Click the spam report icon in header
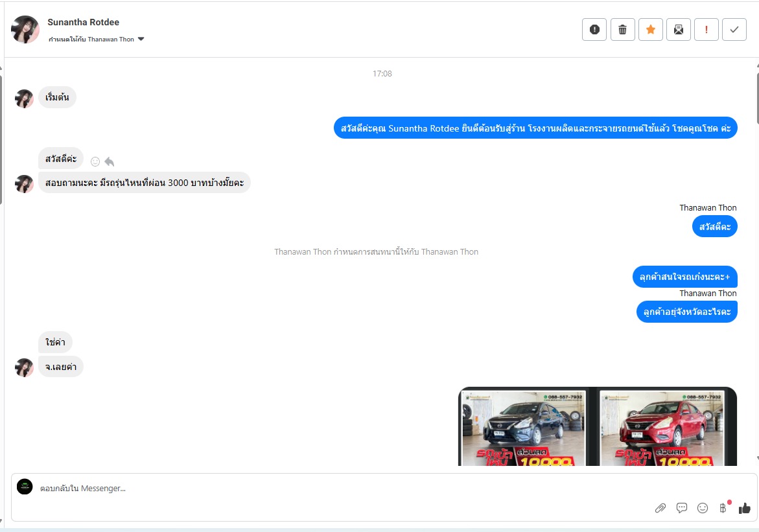The image size is (759, 532). pyautogui.click(x=594, y=30)
